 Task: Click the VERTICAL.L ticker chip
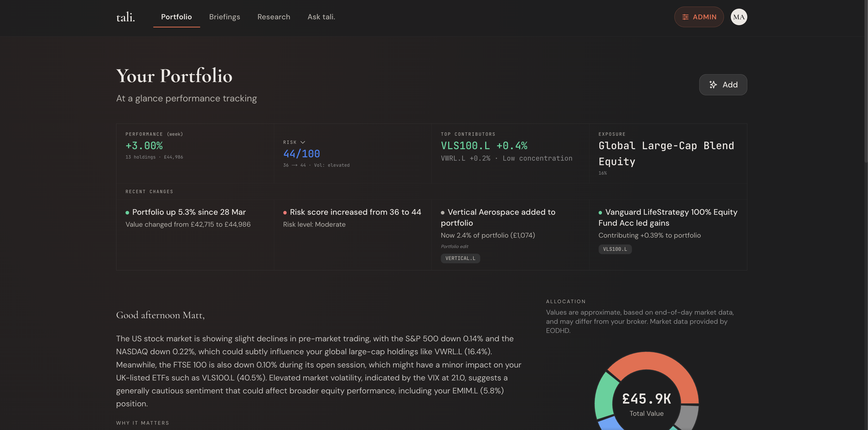[460, 258]
